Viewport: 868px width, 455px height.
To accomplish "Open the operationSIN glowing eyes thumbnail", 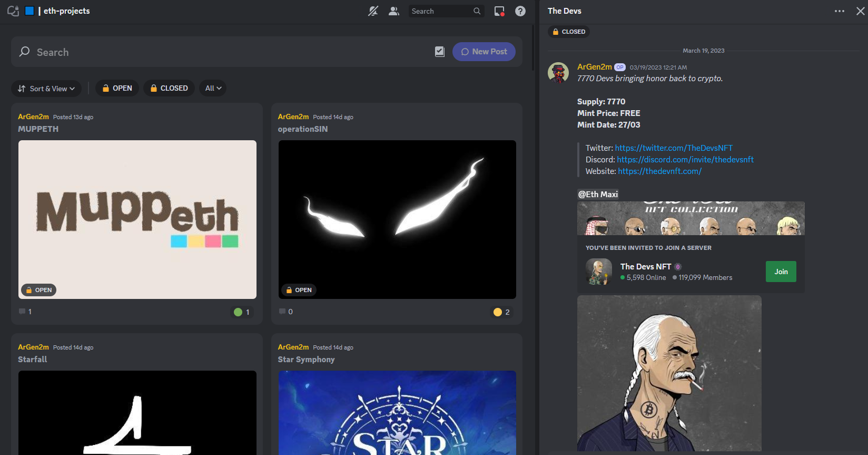I will [397, 219].
